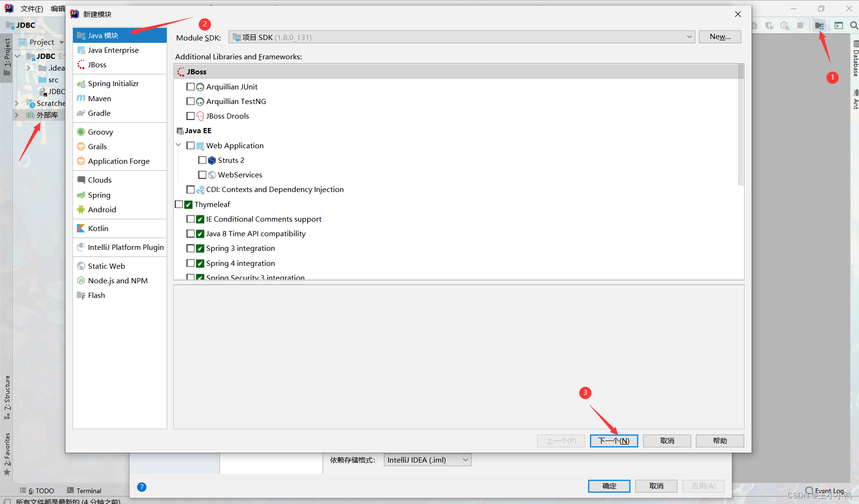
Task: Choose Groovy module type
Action: [120, 132]
